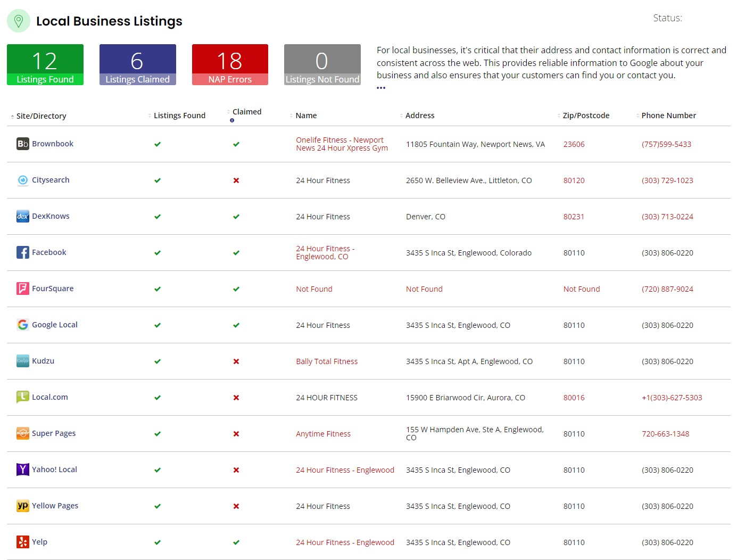Click the Google Local logo icon

(x=22, y=325)
